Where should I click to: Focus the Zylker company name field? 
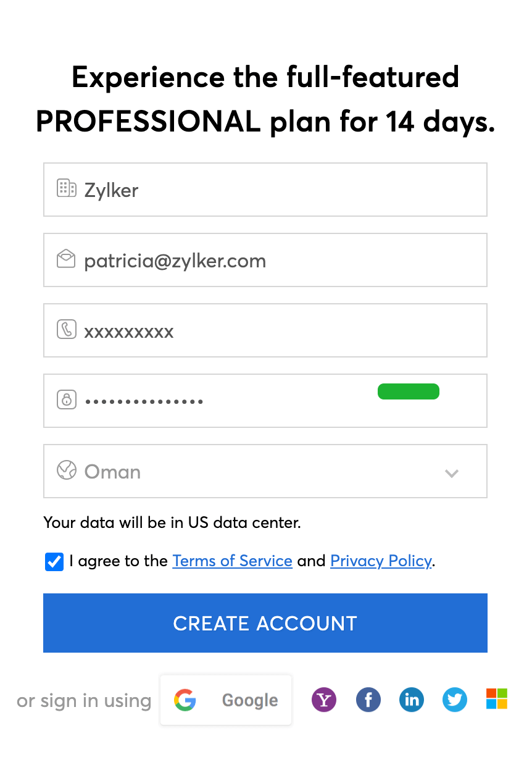pos(278,190)
